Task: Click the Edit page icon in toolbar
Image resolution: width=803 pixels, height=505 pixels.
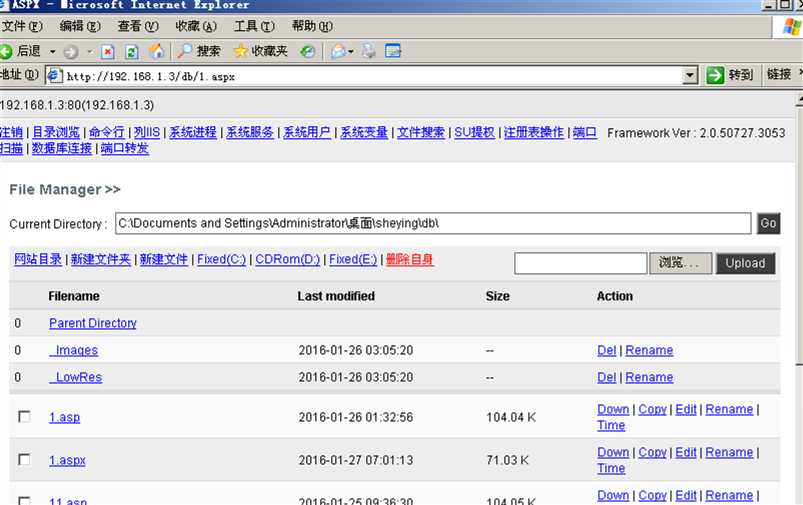Action: point(393,51)
